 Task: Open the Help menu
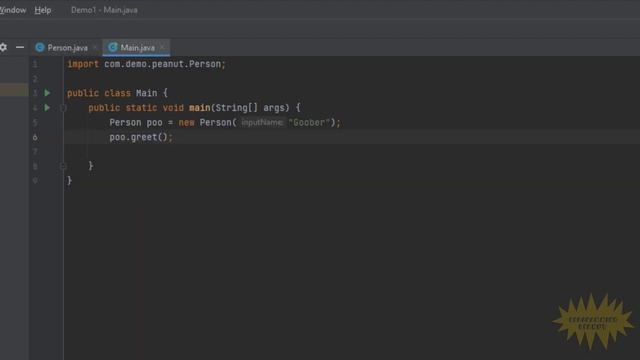pos(42,10)
